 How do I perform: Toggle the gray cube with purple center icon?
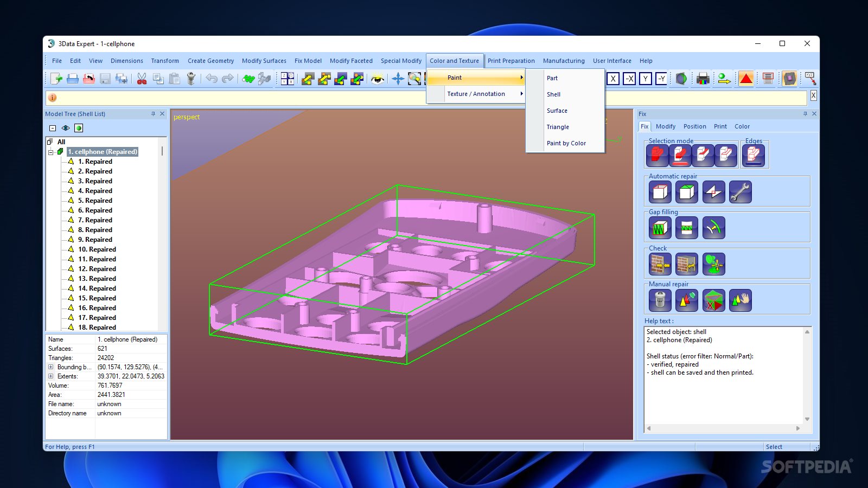point(790,79)
